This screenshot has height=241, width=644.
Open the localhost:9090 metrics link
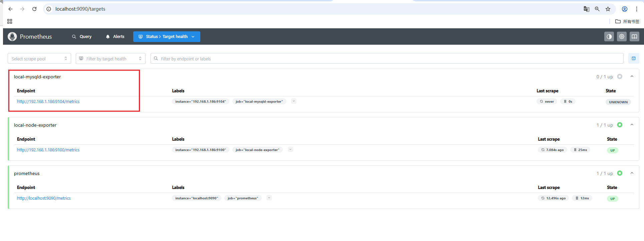tap(44, 198)
